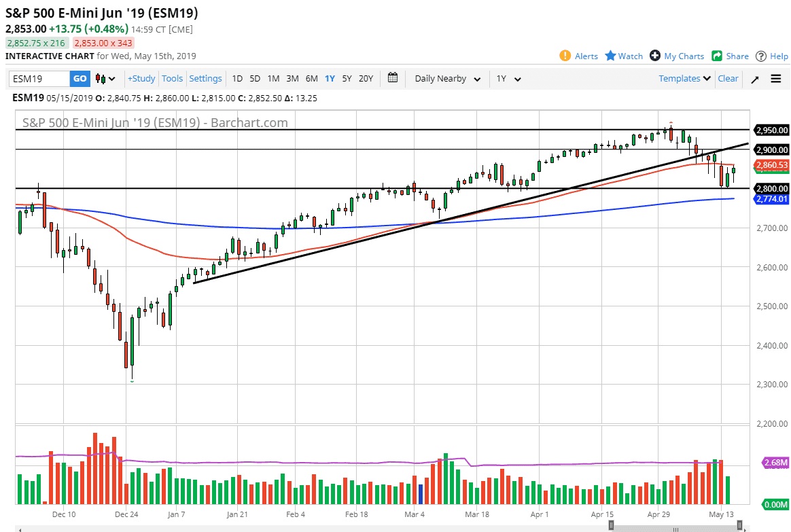Select the candlestick chart type icon
The image size is (791, 532).
tap(99, 78)
